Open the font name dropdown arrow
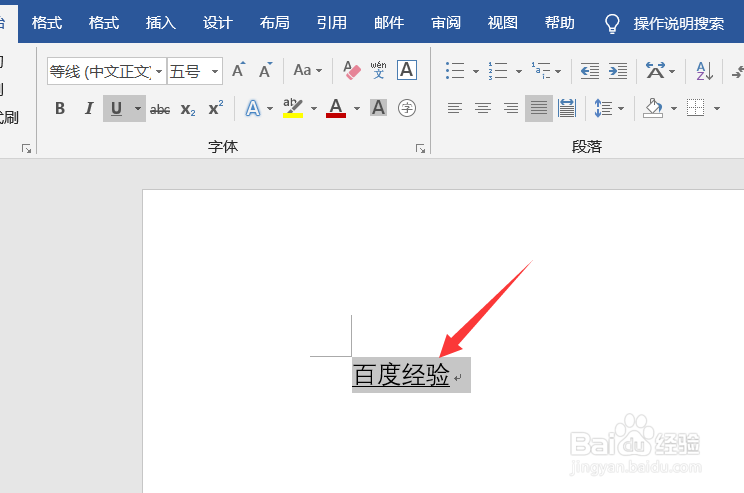Image resolution: width=744 pixels, height=493 pixels. point(159,71)
